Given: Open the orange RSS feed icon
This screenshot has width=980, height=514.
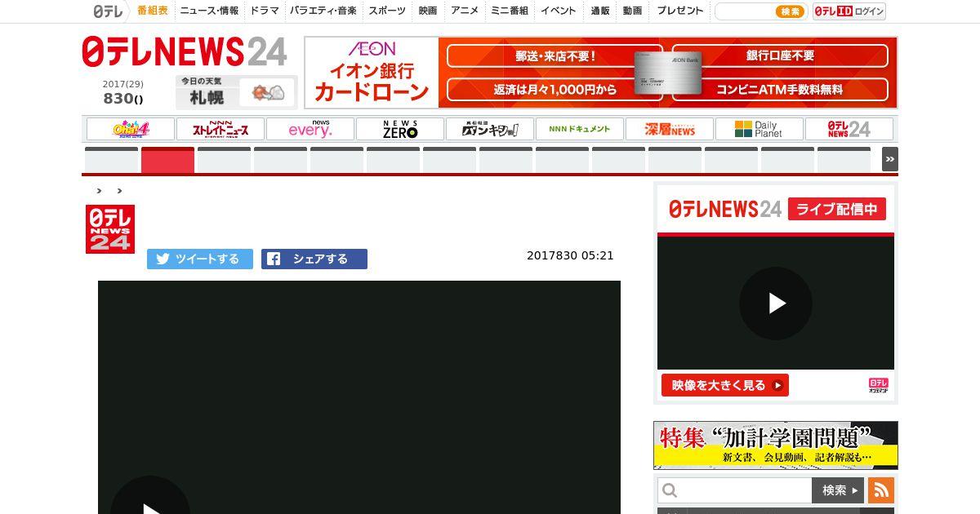Looking at the screenshot, I should pyautogui.click(x=881, y=490).
